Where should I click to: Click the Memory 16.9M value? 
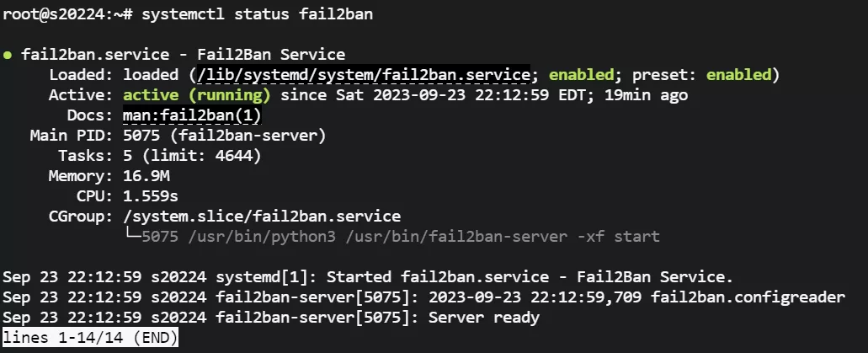coord(146,176)
